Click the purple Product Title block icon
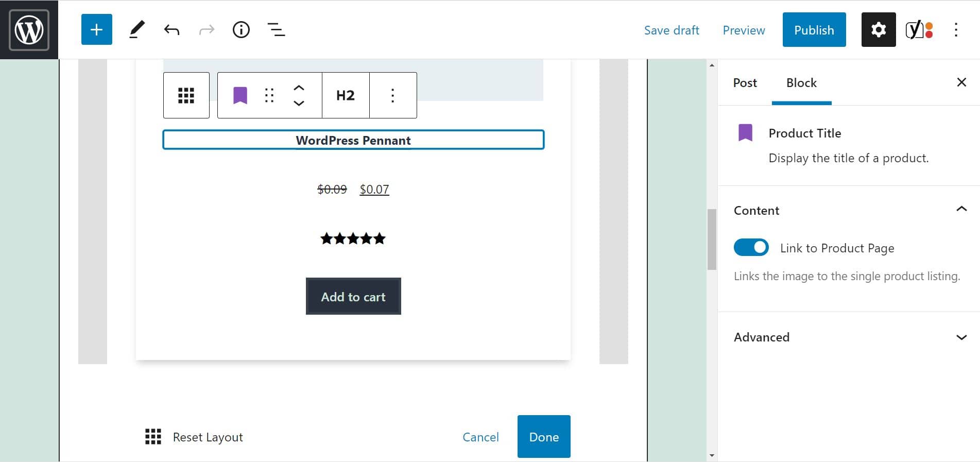The width and height of the screenshot is (980, 462). tap(240, 95)
